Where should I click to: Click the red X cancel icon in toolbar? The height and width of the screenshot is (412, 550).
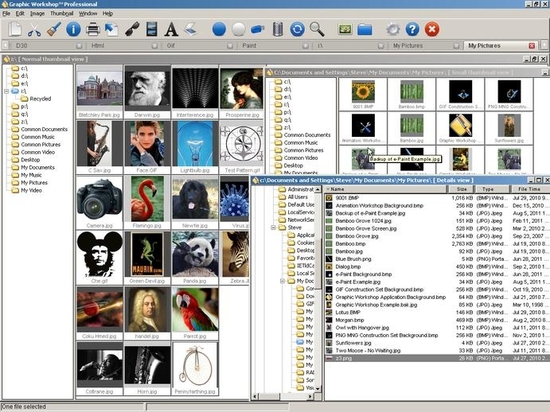[432, 29]
